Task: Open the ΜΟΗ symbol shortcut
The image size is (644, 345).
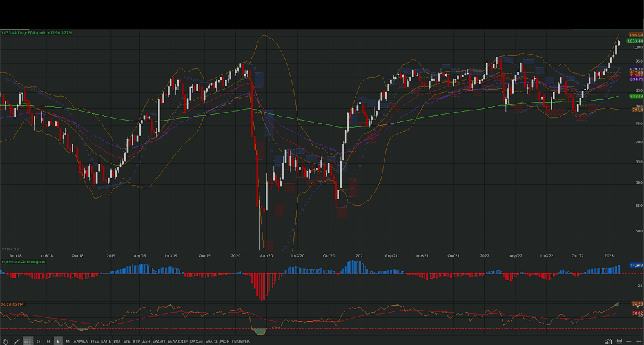Action: [x=225, y=341]
